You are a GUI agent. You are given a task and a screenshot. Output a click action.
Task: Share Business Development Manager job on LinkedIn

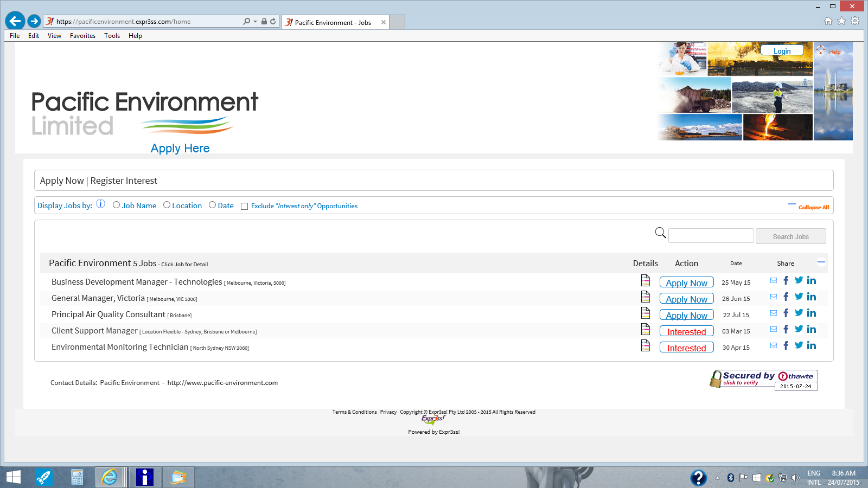[x=812, y=280]
